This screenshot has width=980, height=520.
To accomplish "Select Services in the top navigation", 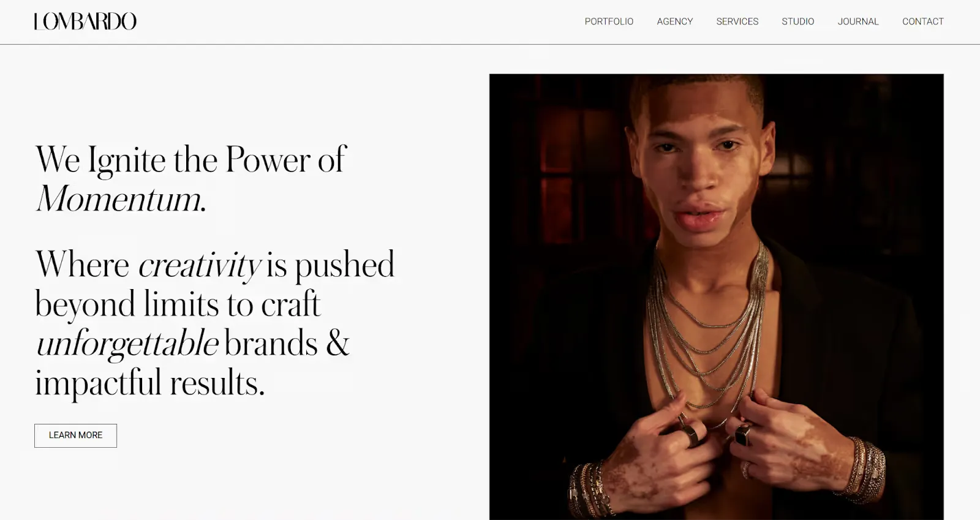I will [x=737, y=21].
